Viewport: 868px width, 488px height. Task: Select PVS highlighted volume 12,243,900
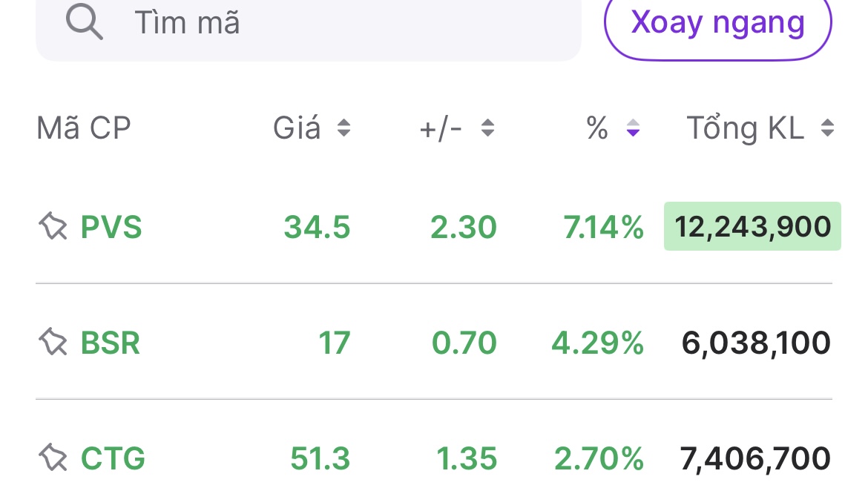pos(752,226)
